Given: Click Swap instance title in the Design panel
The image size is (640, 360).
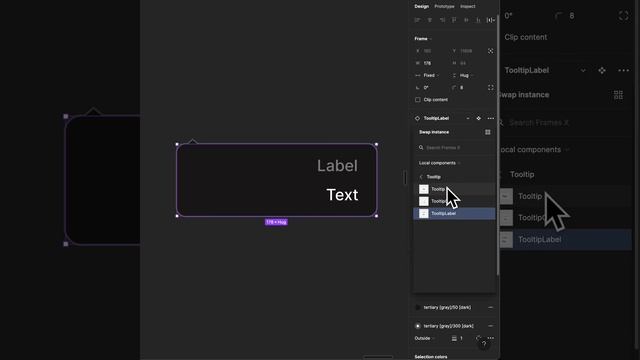Looking at the screenshot, I should [x=434, y=132].
